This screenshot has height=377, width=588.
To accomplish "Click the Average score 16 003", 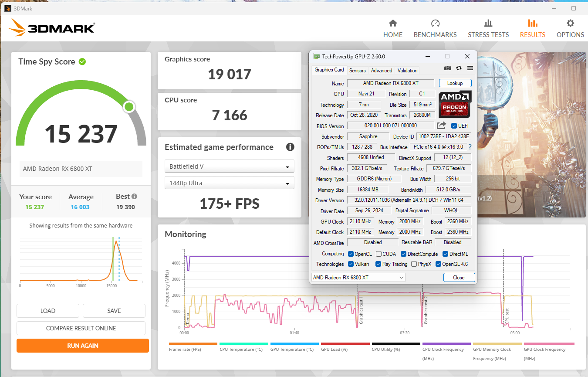I will [x=80, y=207].
